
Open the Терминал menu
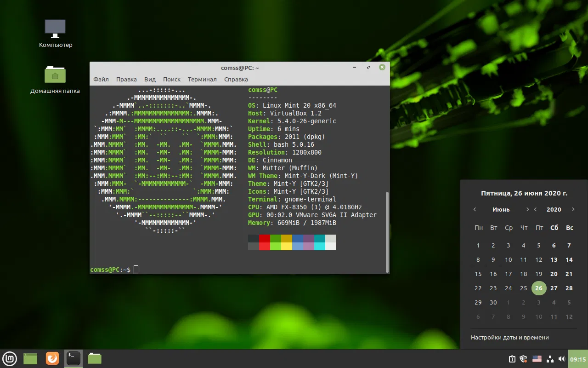[x=202, y=79]
